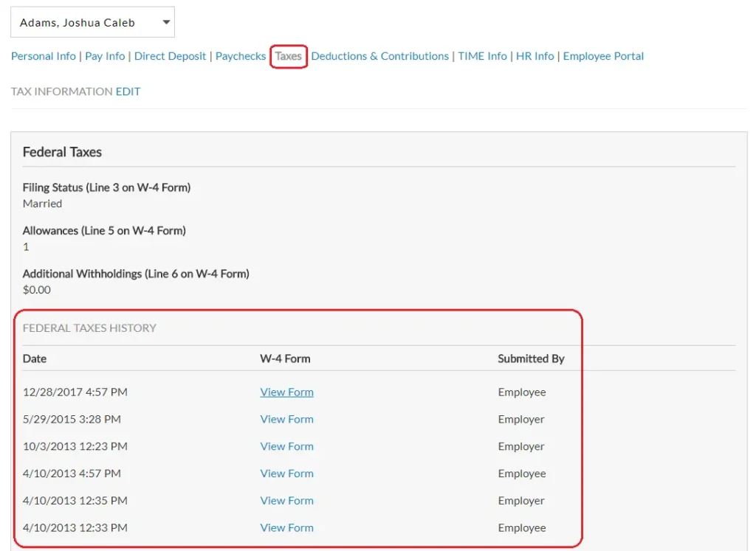Click the Submitted By column header

tap(531, 358)
